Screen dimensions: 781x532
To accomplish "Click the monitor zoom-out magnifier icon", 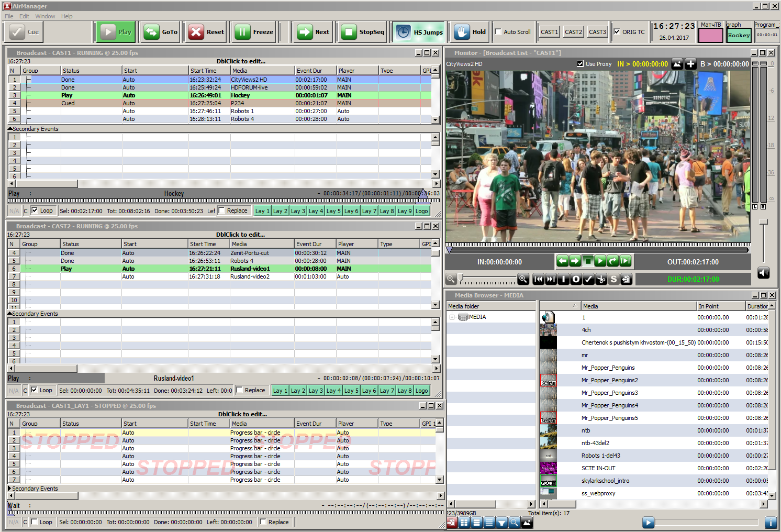I will (451, 279).
